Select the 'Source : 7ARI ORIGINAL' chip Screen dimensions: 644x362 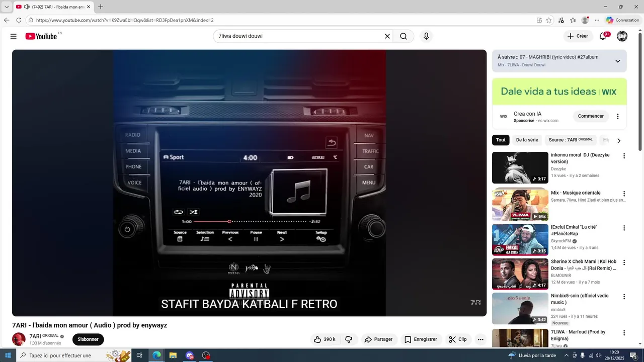tap(571, 140)
